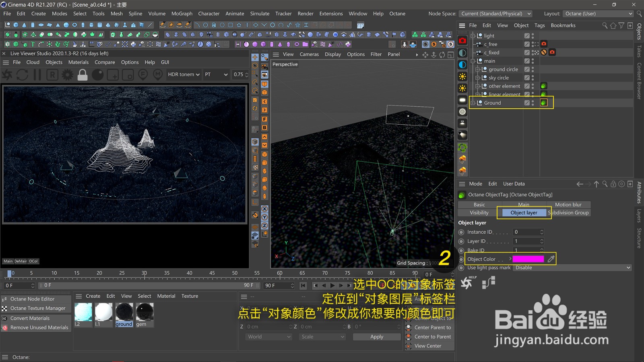Select the Octane ObjectTag on Ground
The image size is (644, 362).
pyautogui.click(x=543, y=103)
